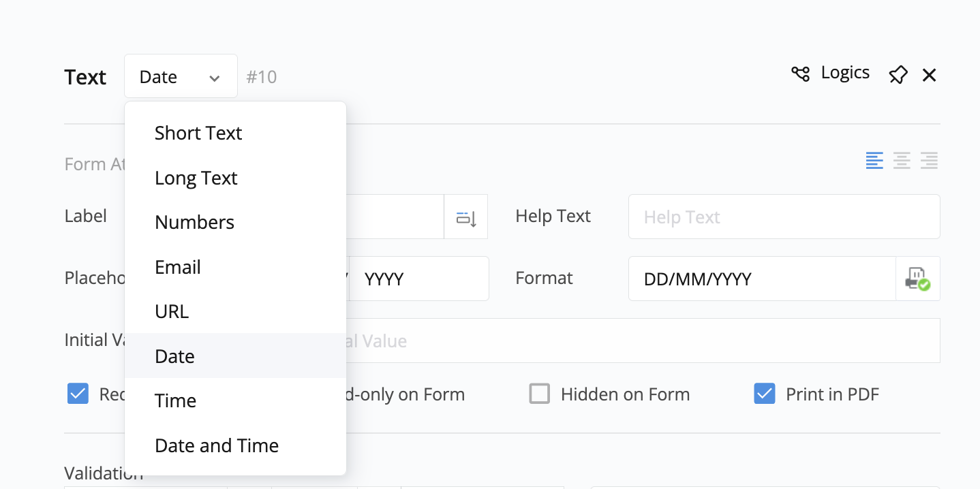The width and height of the screenshot is (980, 489).
Task: Toggle the Hidden on Form checkbox
Action: click(x=540, y=394)
